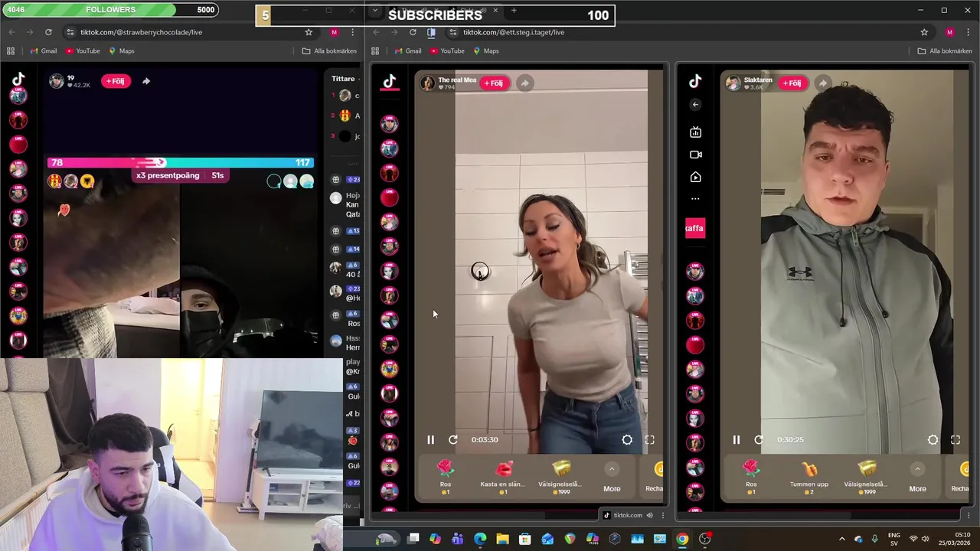This screenshot has width=980, height=551.
Task: Send Välsignelselåda gift in Slaktaren stream
Action: [x=866, y=477]
